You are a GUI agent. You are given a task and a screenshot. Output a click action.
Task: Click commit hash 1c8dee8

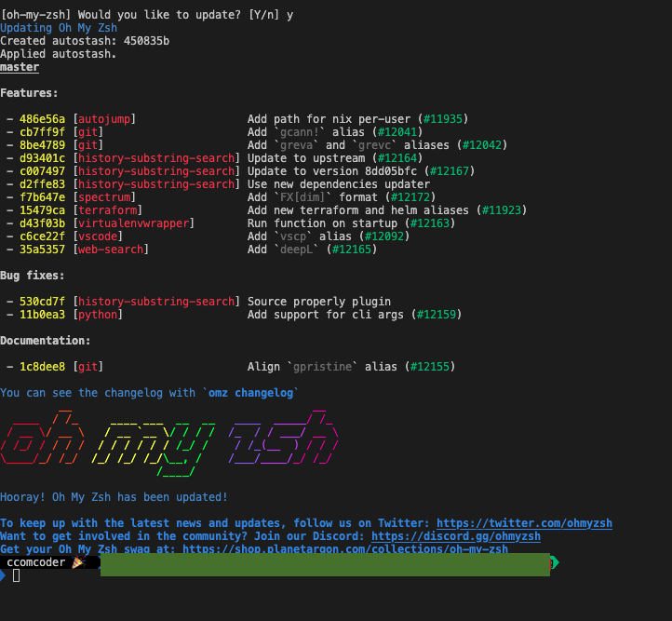click(x=43, y=367)
